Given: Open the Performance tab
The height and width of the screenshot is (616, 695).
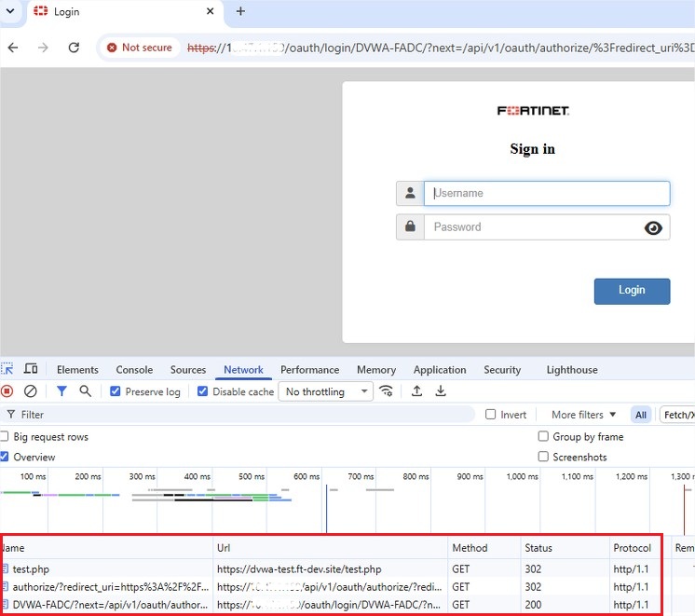Looking at the screenshot, I should pyautogui.click(x=310, y=370).
